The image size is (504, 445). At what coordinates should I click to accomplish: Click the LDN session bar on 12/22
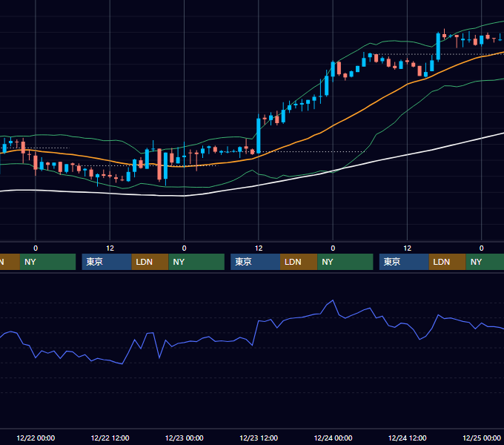[150, 262]
